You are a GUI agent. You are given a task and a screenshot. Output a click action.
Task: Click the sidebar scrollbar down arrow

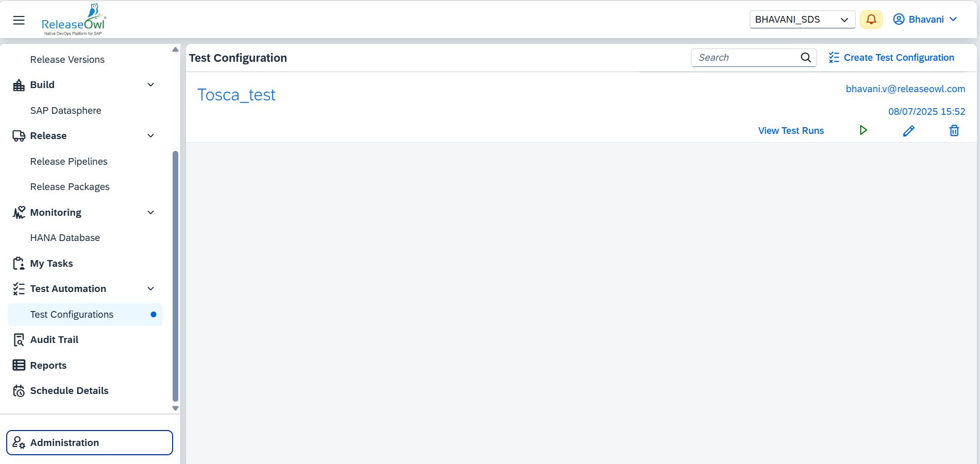175,408
